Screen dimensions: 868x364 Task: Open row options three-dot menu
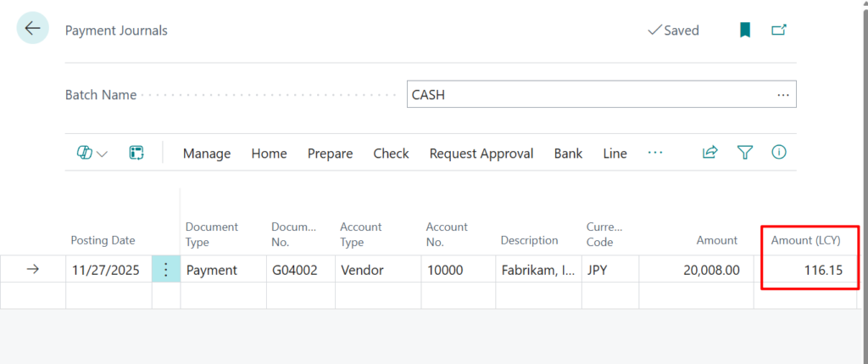point(166,270)
